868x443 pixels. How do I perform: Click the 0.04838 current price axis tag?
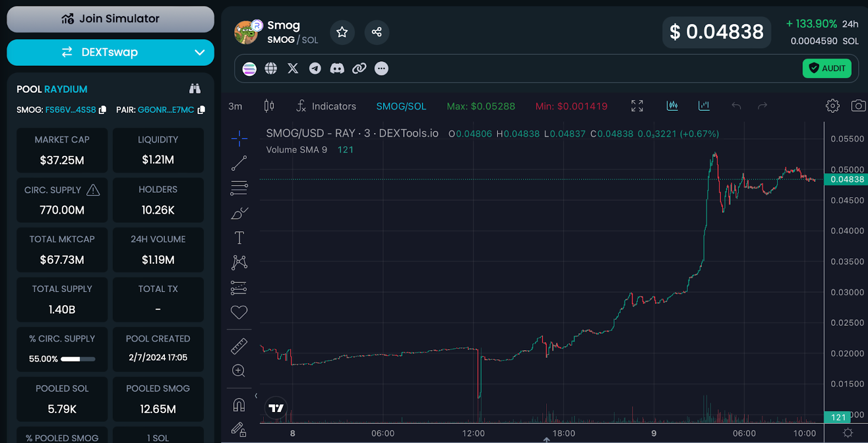click(x=846, y=179)
